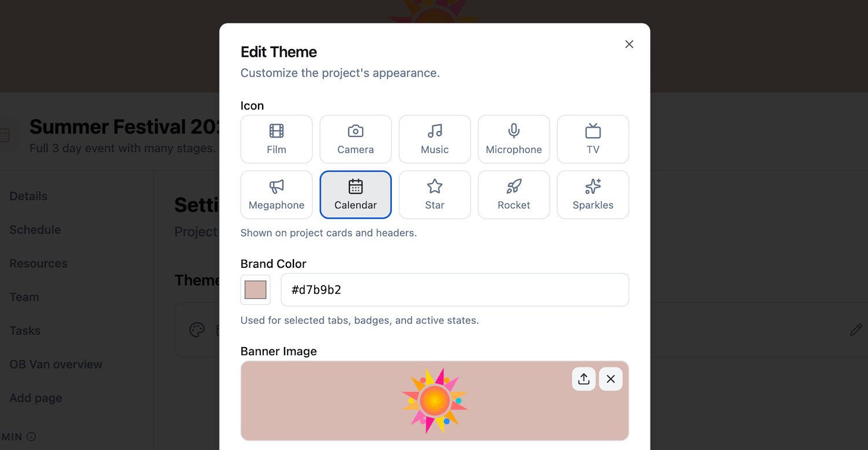Select the Microphone icon
Image resolution: width=868 pixels, height=450 pixels.
tap(513, 139)
